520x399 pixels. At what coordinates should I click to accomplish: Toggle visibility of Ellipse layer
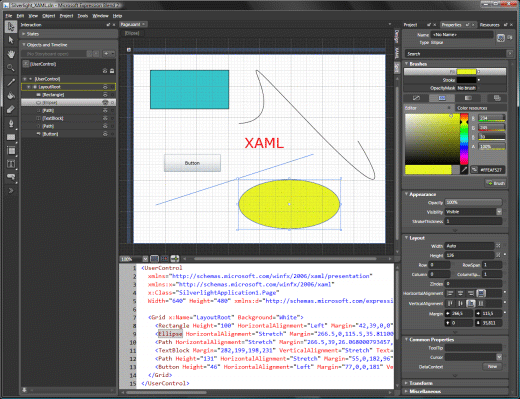[105, 102]
